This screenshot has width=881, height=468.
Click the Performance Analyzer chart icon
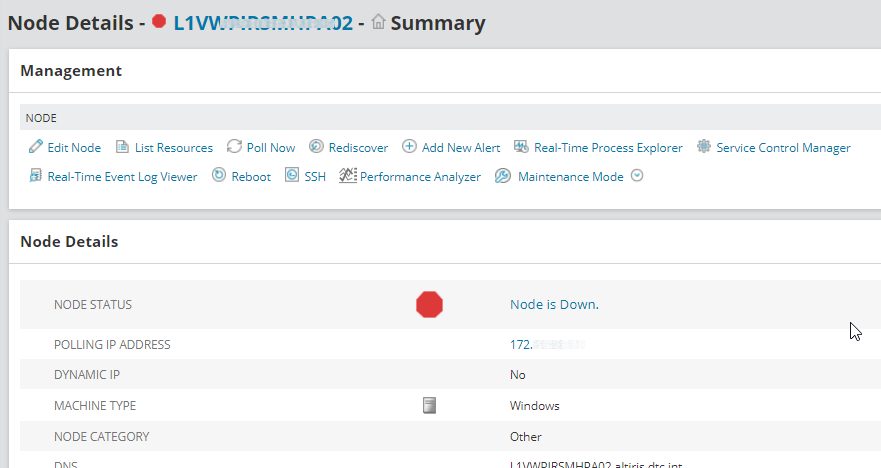348,176
